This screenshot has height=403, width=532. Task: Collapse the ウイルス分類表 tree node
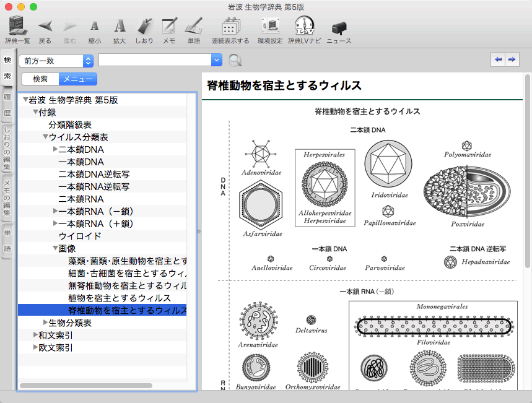[x=46, y=137]
